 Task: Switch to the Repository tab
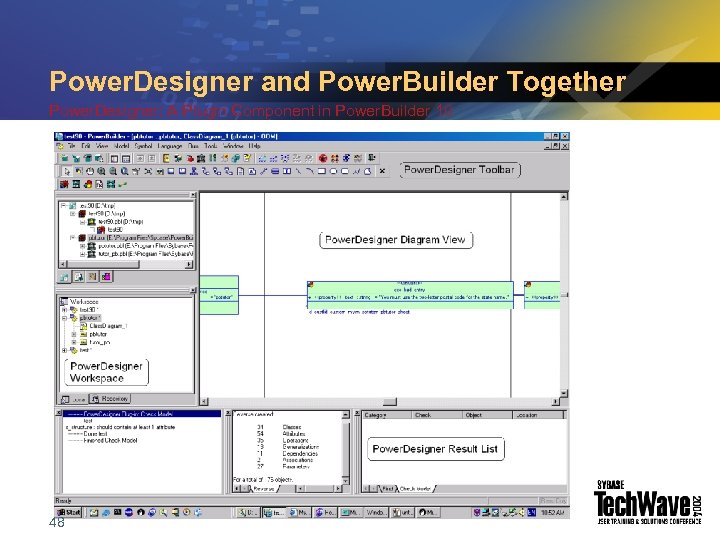(110, 399)
